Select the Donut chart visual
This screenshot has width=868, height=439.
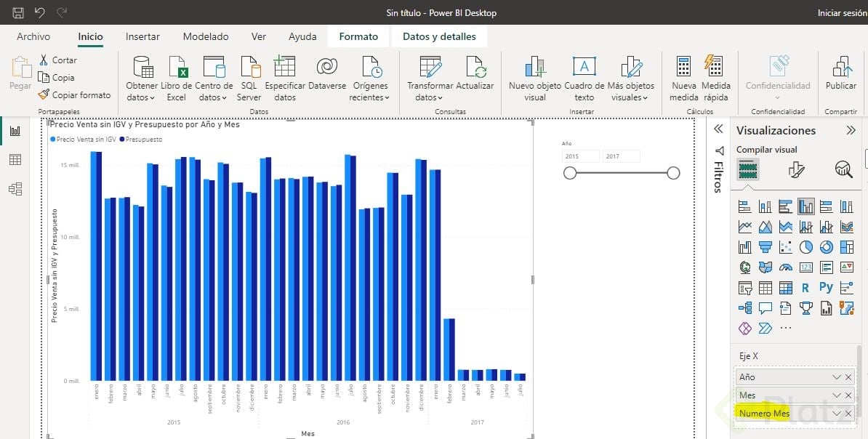[826, 247]
